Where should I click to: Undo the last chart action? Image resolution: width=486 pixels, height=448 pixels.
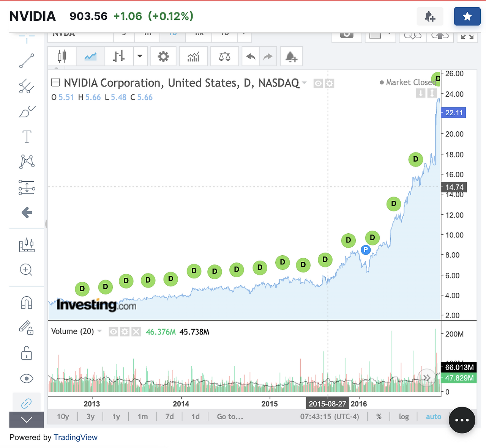251,57
